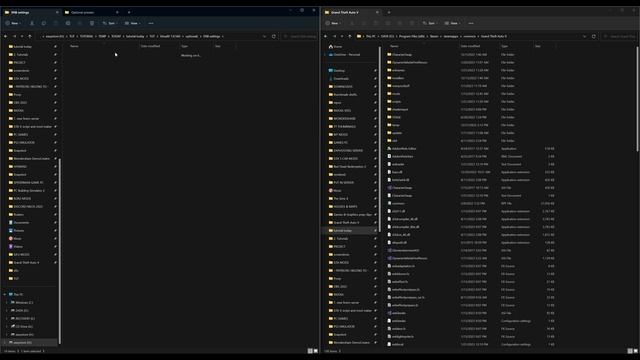The image size is (640, 360).
Task: Click the search box in the Grand Theft Auto V window
Action: (620, 36)
